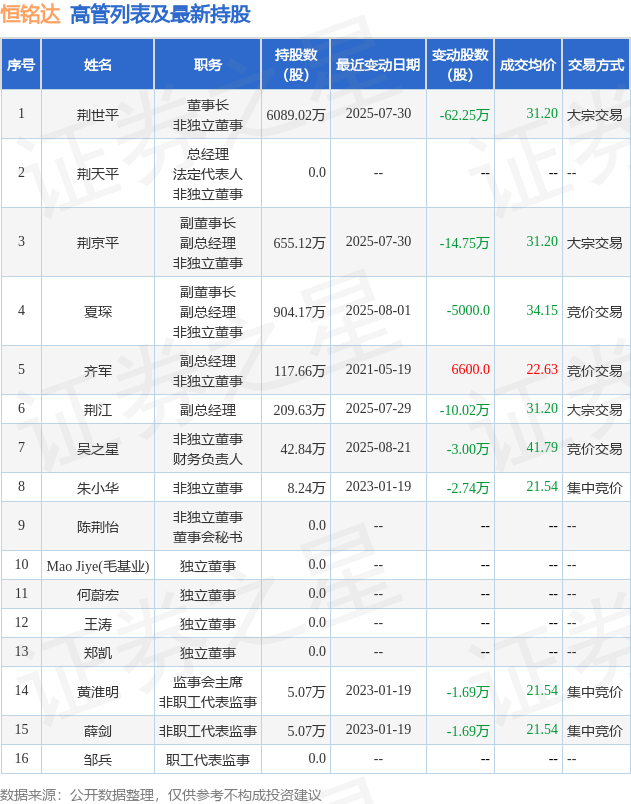Screen dimensions: 631x804
Task: Click 独立董事 in 王涛's row
Action: (208, 624)
